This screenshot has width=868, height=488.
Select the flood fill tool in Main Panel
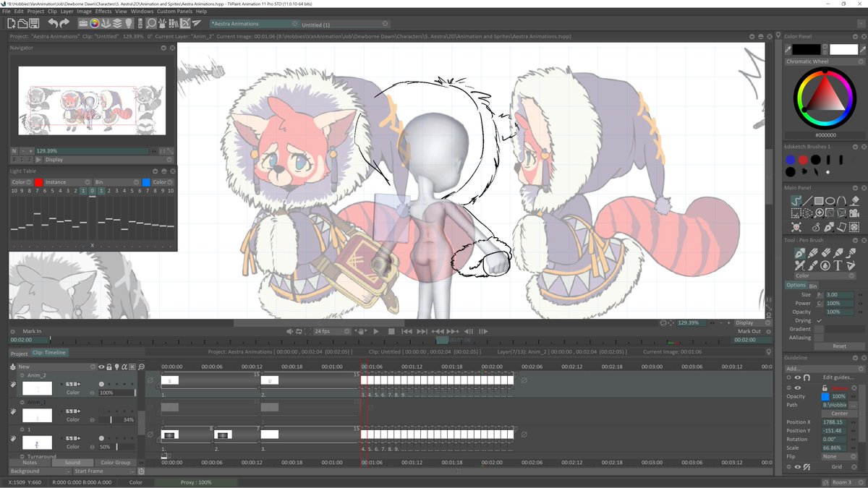[x=854, y=200]
